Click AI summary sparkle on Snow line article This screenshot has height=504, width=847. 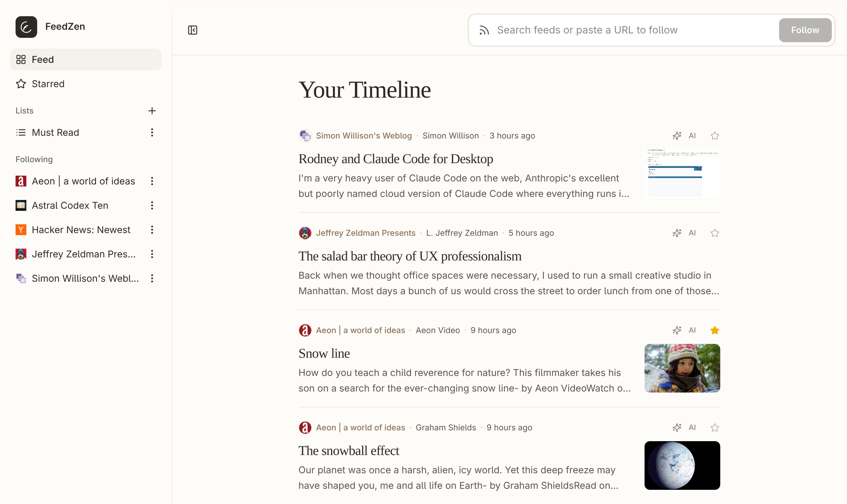click(677, 330)
